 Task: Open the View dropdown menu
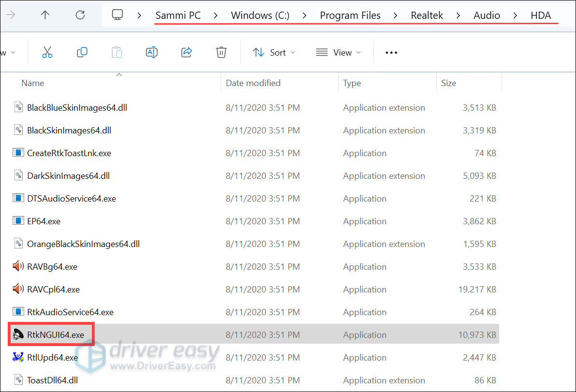[338, 52]
